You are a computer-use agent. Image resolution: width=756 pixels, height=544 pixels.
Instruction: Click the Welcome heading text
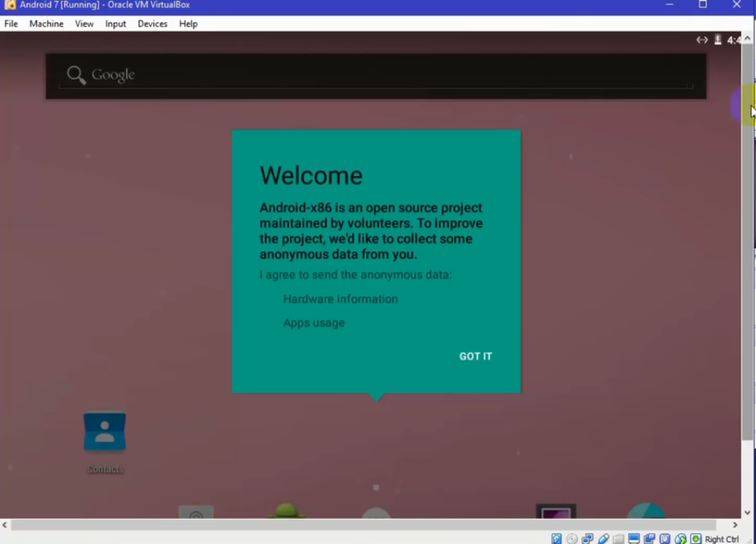311,175
